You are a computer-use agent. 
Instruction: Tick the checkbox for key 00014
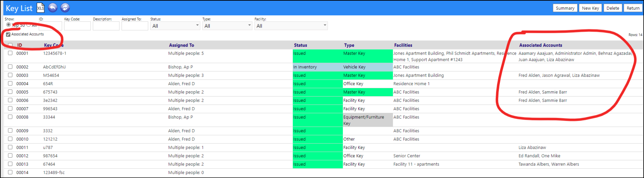tap(10, 172)
